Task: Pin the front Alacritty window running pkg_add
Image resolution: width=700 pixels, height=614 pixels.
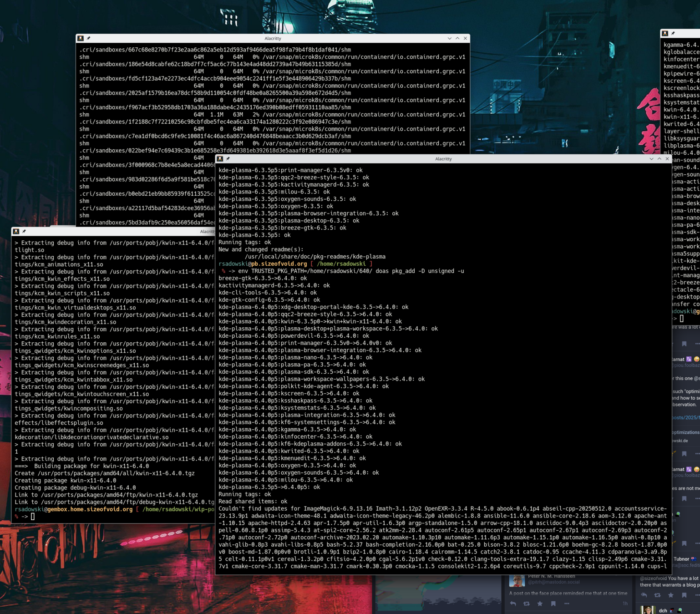Action: [x=228, y=159]
